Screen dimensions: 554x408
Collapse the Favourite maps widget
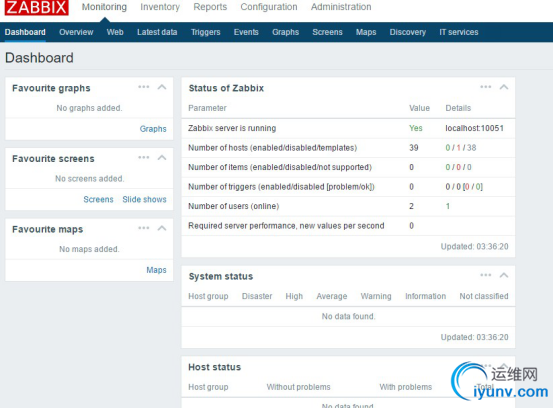pyautogui.click(x=162, y=228)
